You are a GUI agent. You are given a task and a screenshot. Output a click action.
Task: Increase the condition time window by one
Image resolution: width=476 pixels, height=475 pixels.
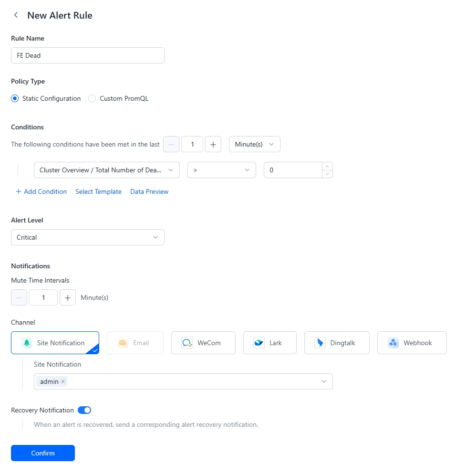point(213,144)
